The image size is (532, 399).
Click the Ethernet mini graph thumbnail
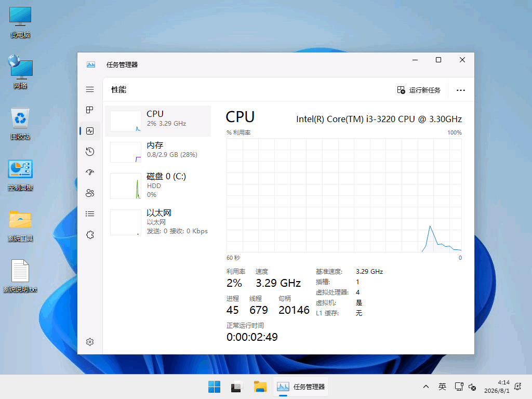tap(126, 222)
